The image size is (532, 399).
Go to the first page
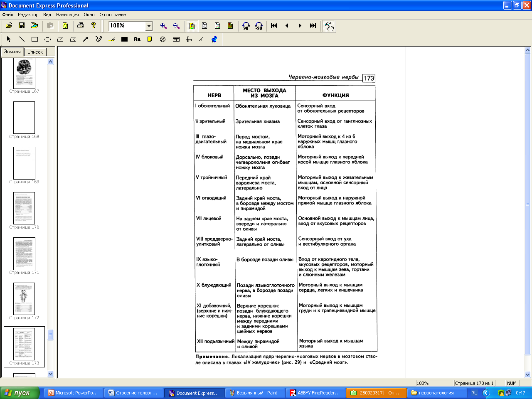point(274,26)
